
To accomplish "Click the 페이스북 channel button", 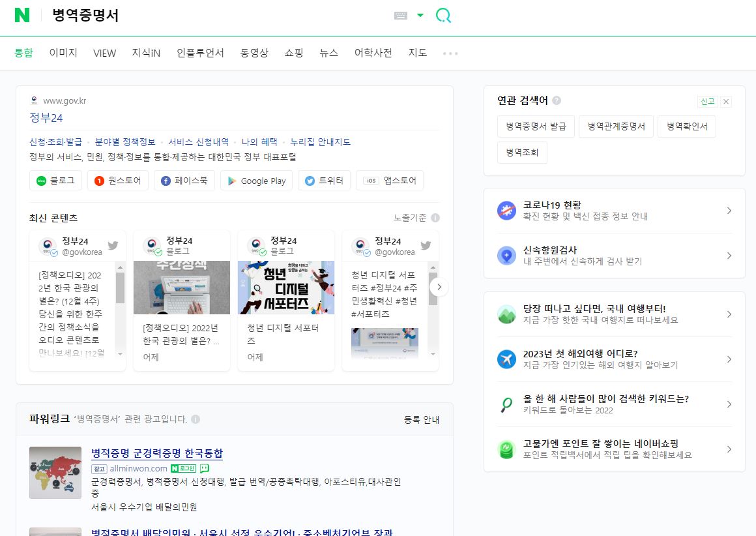I will coord(184,181).
